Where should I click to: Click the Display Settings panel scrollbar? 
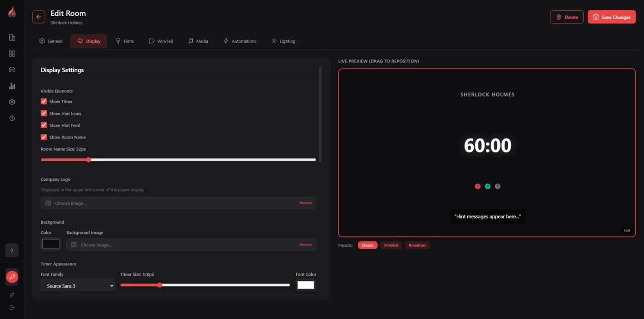(x=320, y=114)
